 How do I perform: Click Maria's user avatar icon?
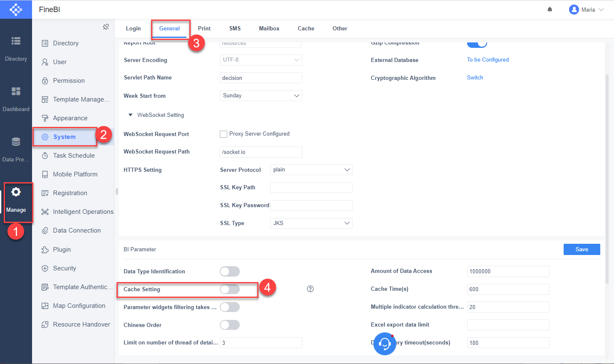[x=574, y=10]
